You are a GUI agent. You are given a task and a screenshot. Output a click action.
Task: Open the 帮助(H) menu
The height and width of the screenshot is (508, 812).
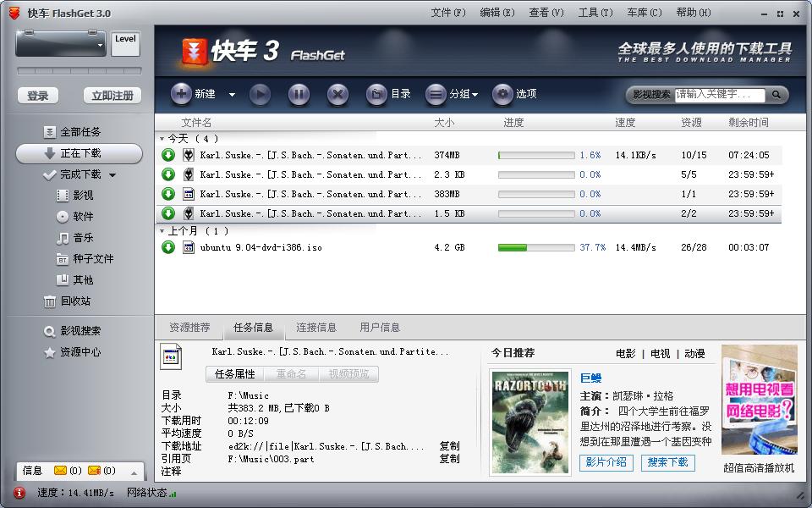pyautogui.click(x=694, y=13)
